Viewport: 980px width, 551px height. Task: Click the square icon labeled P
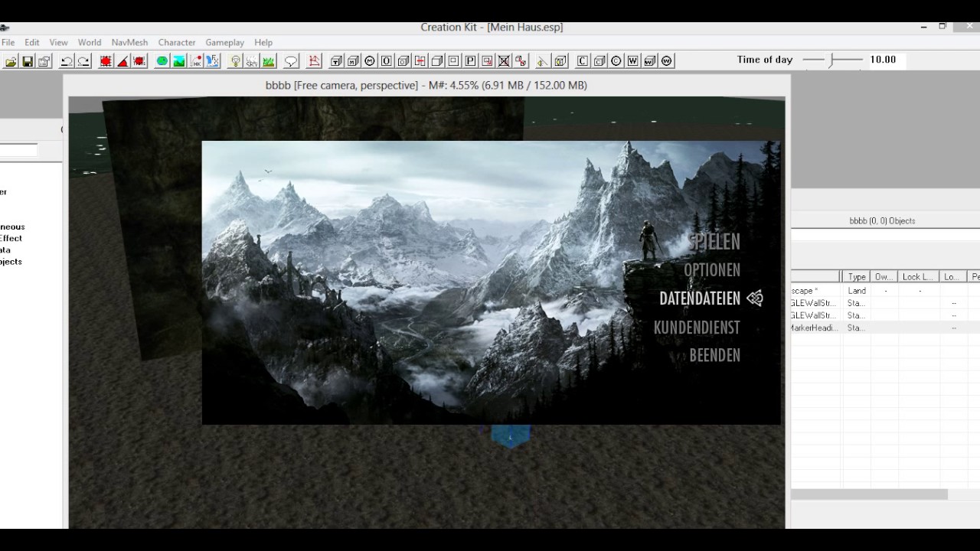pyautogui.click(x=470, y=60)
